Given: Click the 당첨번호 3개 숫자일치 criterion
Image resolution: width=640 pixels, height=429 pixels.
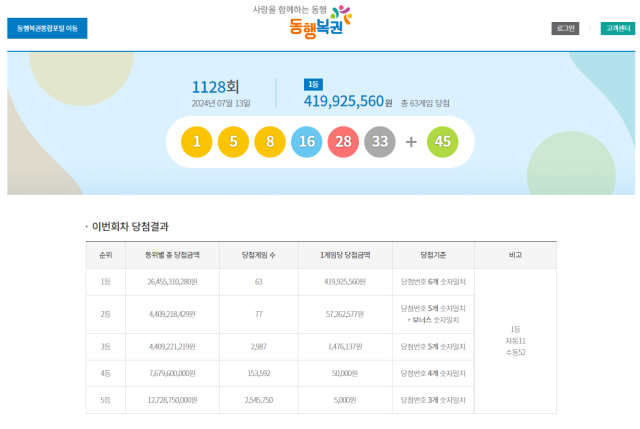Looking at the screenshot, I should pyautogui.click(x=433, y=400).
